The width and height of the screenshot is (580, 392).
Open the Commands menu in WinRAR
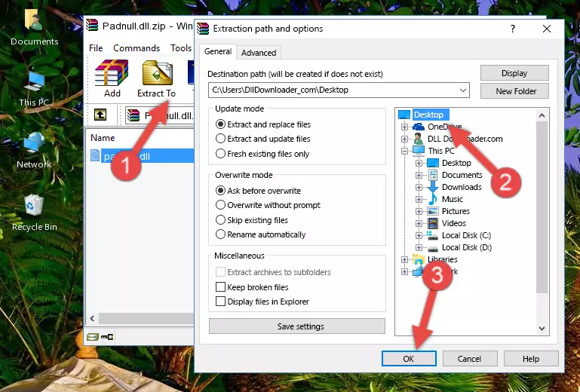(x=137, y=48)
